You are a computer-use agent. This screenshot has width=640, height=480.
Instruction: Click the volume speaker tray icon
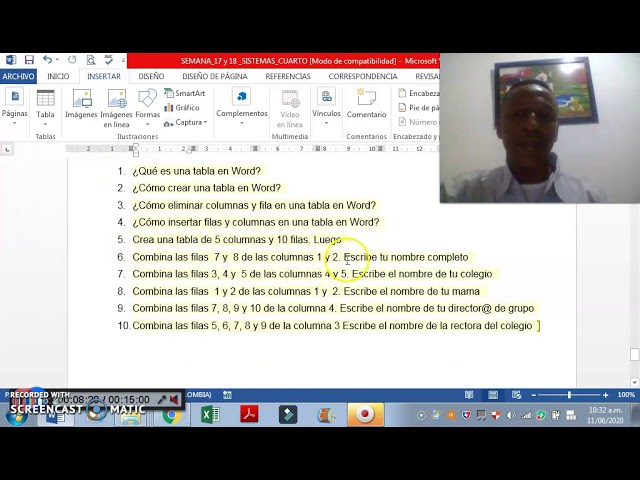click(x=511, y=416)
